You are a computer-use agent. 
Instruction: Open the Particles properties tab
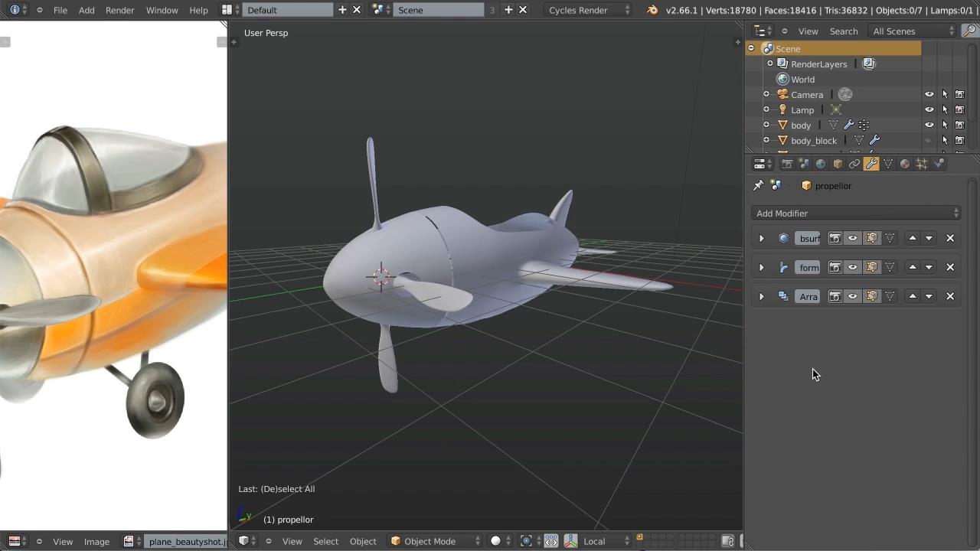(922, 164)
